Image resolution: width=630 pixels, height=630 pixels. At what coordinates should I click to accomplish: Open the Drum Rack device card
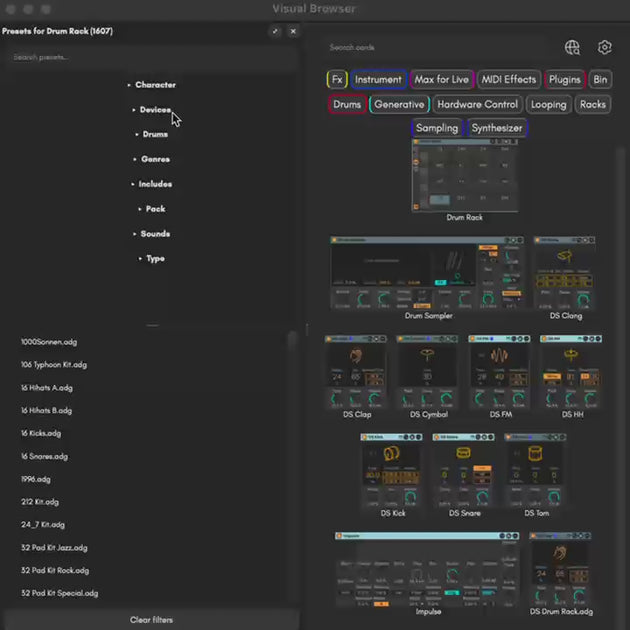(464, 180)
